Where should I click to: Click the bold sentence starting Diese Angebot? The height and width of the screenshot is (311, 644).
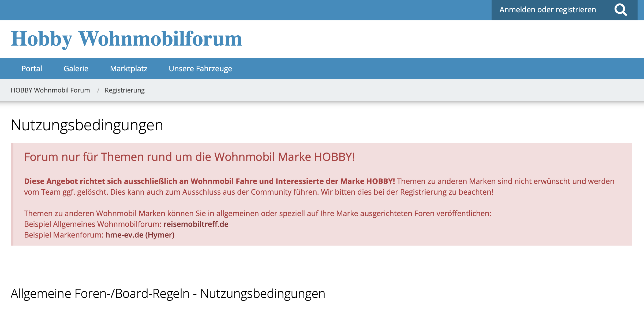click(x=209, y=181)
